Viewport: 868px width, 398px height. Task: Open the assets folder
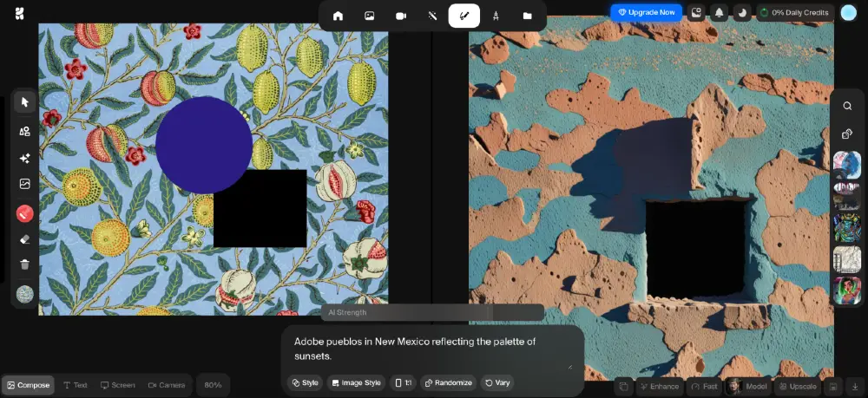[x=527, y=16]
